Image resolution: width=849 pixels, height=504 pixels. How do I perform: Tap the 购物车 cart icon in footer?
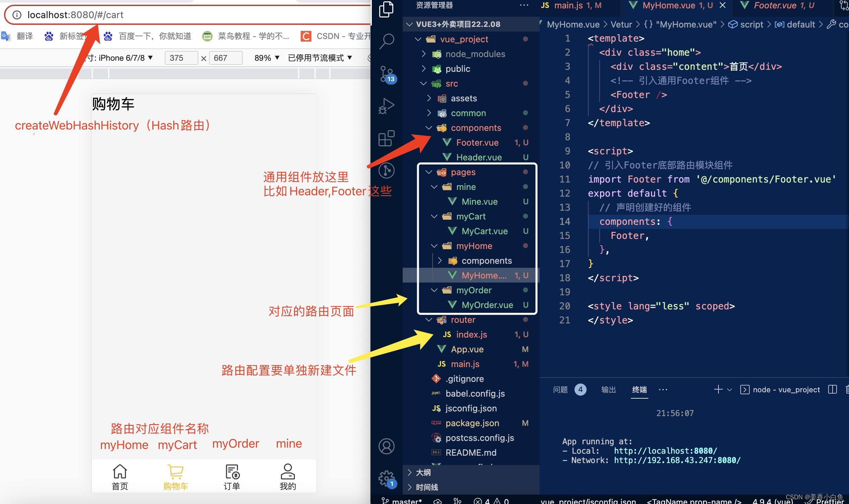point(176,477)
